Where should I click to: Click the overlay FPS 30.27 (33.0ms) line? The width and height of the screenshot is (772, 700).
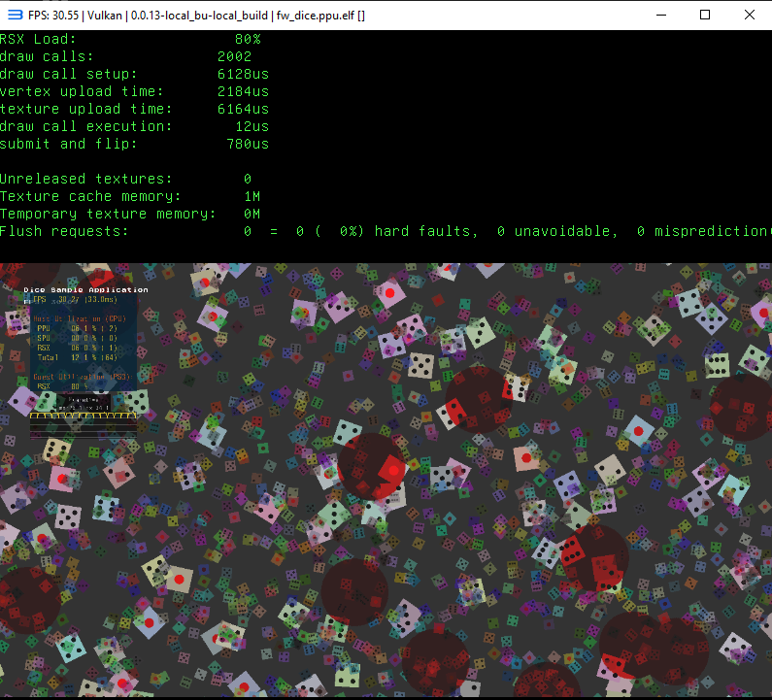(x=75, y=299)
